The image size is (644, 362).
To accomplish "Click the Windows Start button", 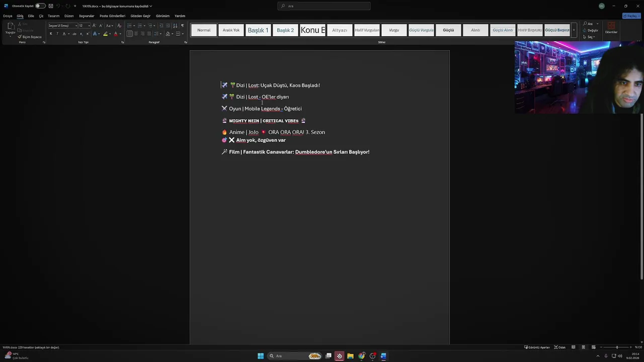I will click(x=261, y=356).
